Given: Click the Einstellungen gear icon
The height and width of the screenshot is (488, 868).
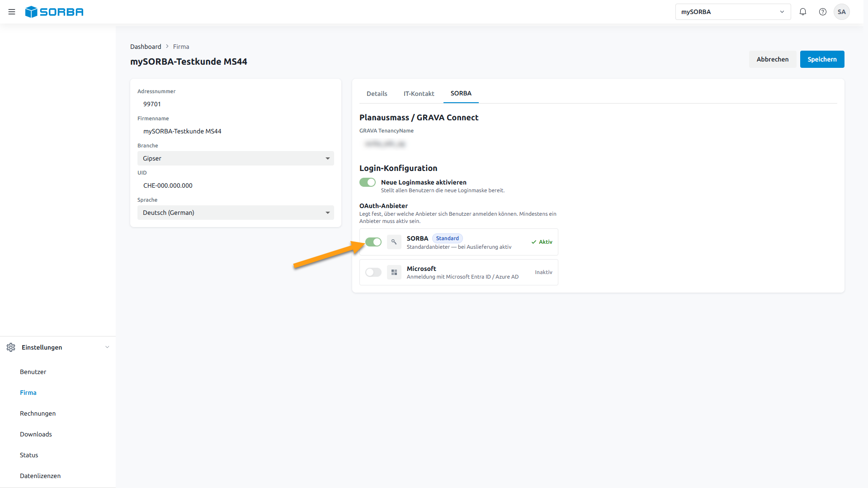Looking at the screenshot, I should click(11, 347).
